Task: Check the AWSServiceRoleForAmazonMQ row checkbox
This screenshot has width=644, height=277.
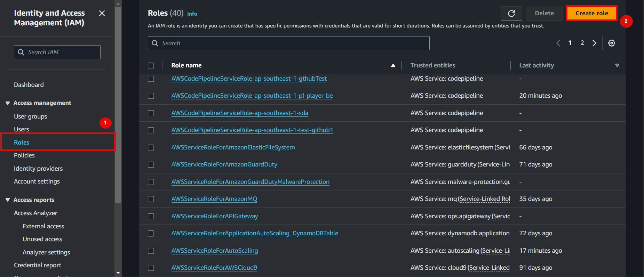Action: [x=151, y=199]
